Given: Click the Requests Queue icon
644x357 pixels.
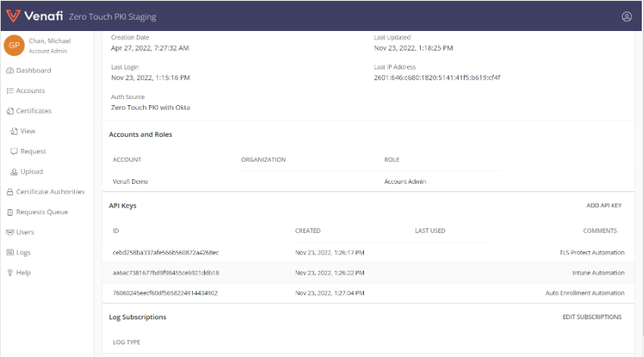Looking at the screenshot, I should pyautogui.click(x=10, y=213).
